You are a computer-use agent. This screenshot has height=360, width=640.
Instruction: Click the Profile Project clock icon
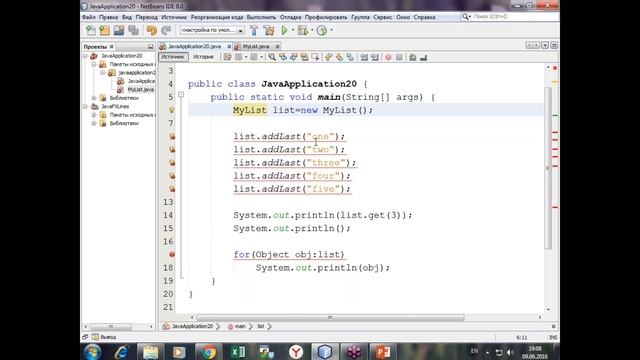tap(322, 30)
